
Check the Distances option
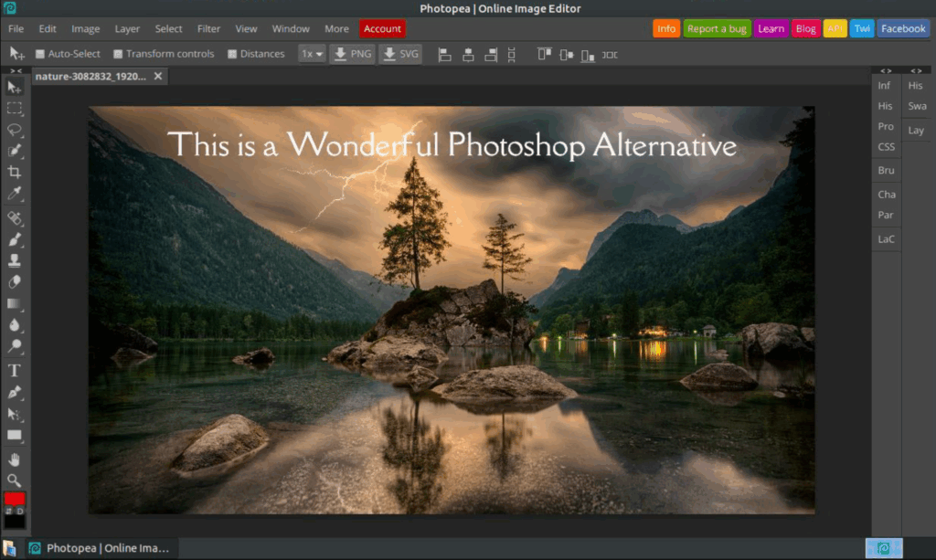pyautogui.click(x=232, y=54)
